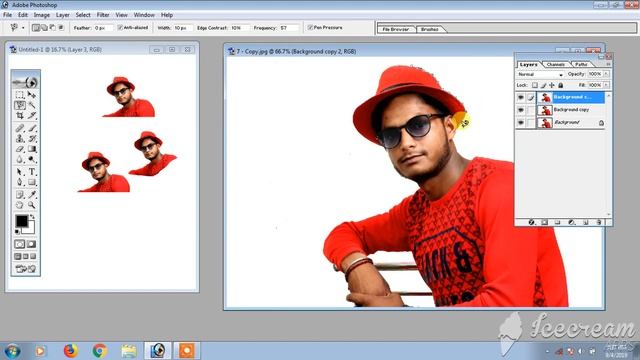Click Add layer mask icon
Image resolution: width=640 pixels, height=360 pixels.
click(x=544, y=222)
